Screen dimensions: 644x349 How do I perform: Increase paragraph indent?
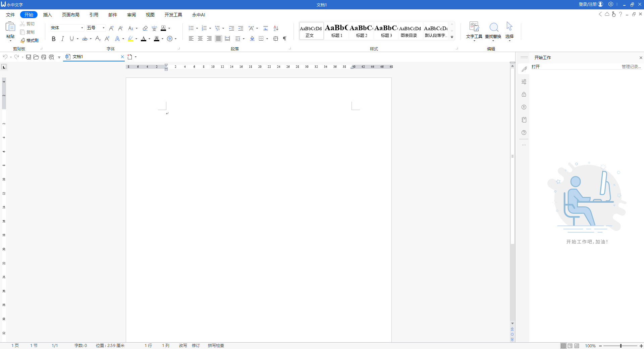click(x=241, y=28)
